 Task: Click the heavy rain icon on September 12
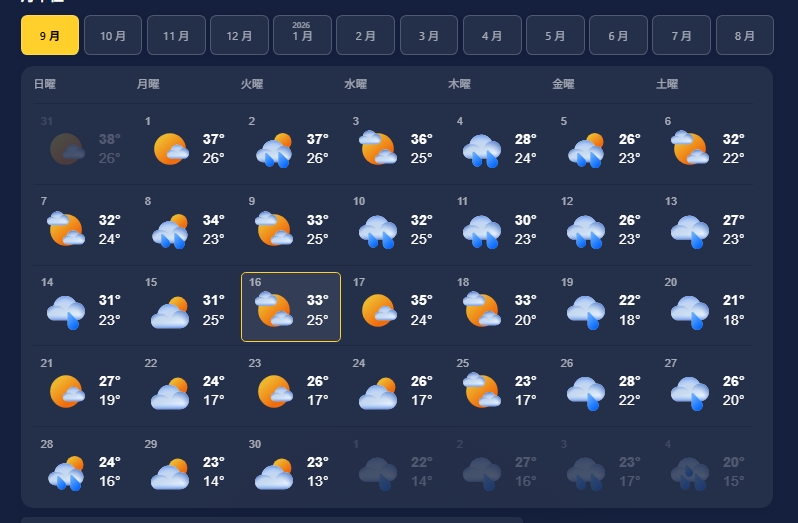pyautogui.click(x=586, y=231)
